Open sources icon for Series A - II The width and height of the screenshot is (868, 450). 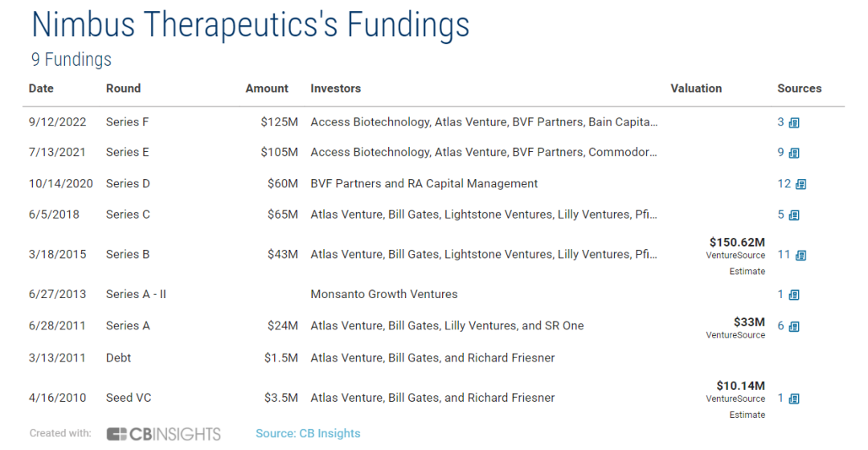tap(794, 295)
